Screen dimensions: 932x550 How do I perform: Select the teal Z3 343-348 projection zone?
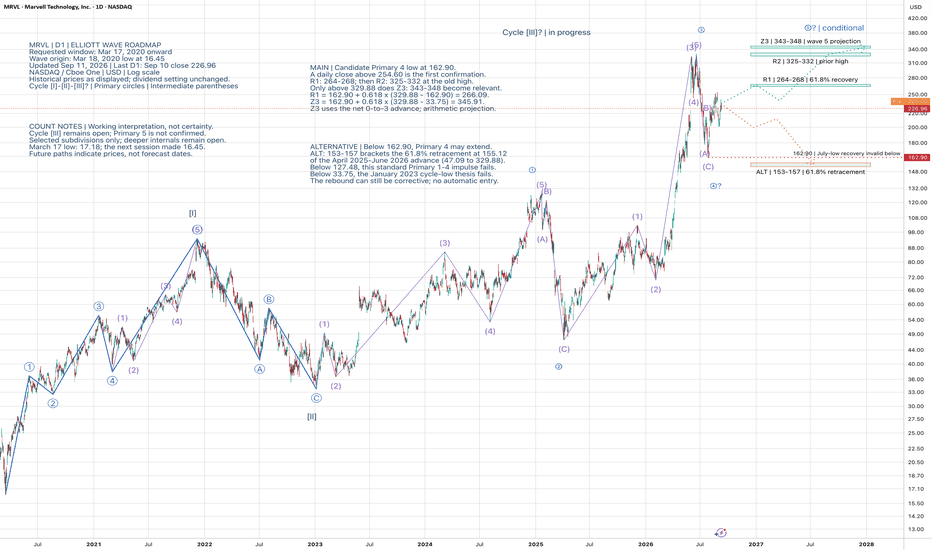click(810, 47)
